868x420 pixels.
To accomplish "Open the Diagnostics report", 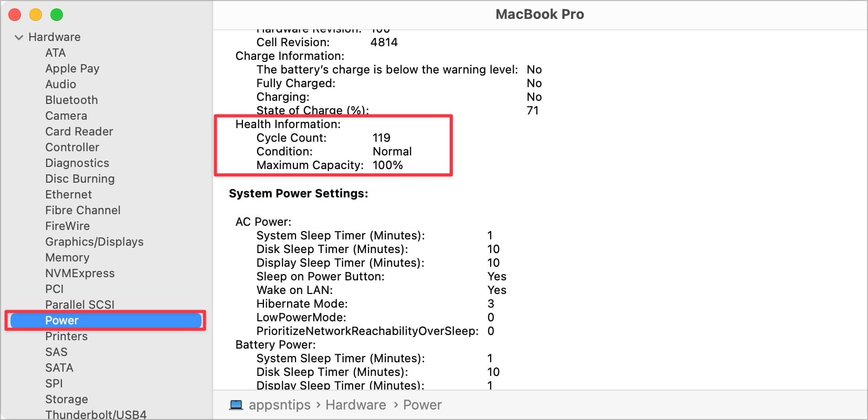I will [x=77, y=163].
